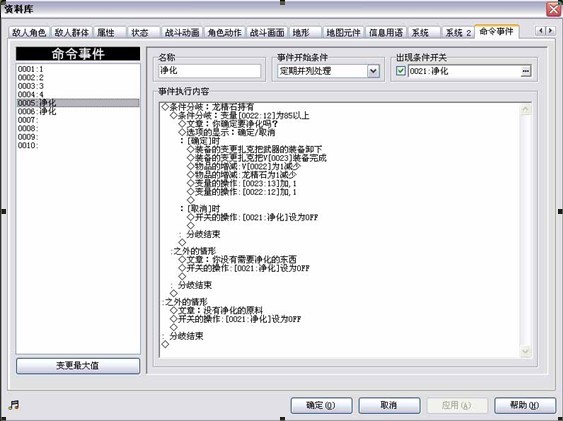Select the [取消]时 branch line
563x421 pixels.
click(200, 209)
